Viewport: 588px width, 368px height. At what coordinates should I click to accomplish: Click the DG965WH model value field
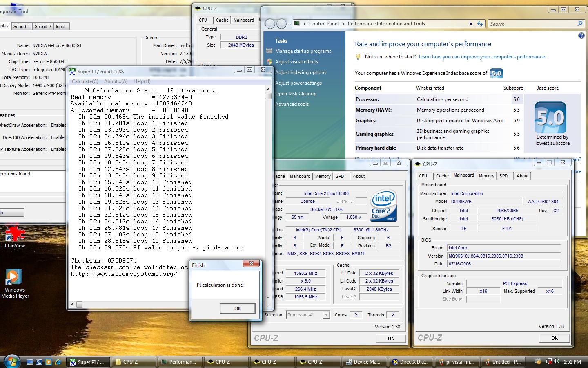(x=486, y=202)
